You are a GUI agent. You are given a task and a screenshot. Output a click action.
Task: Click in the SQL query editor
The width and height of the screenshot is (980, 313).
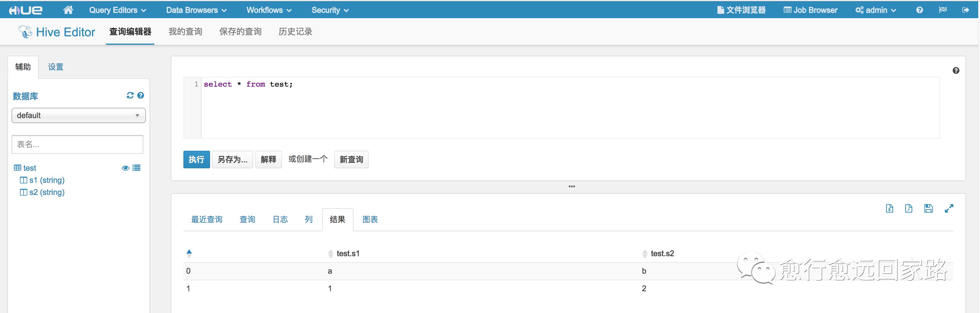pos(570,108)
